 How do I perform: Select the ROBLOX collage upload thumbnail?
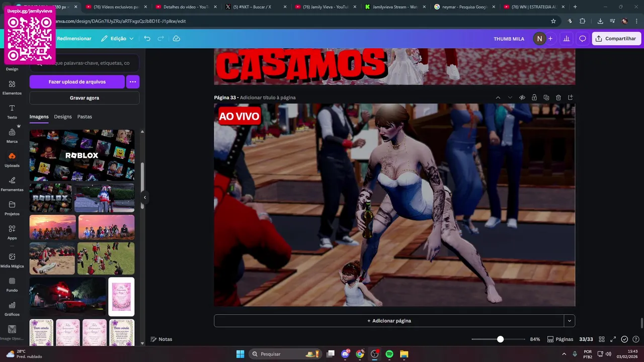(x=82, y=155)
